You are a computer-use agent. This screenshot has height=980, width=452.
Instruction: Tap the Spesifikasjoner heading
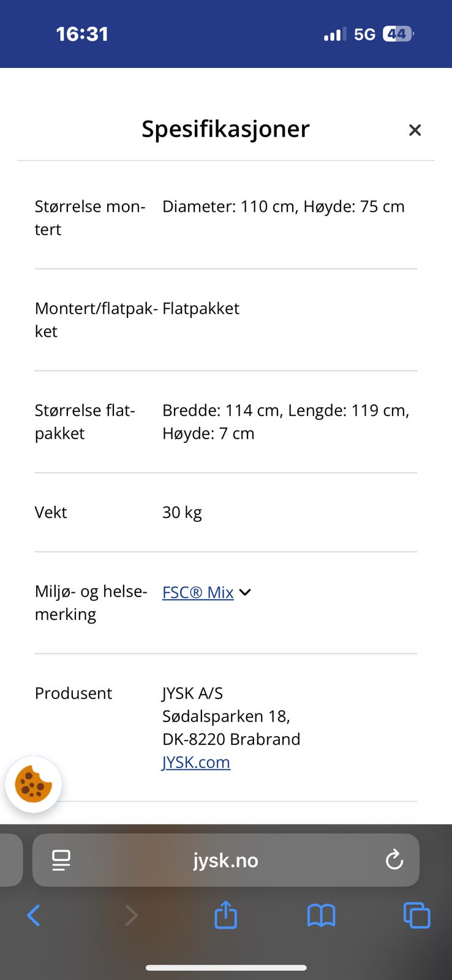(225, 129)
